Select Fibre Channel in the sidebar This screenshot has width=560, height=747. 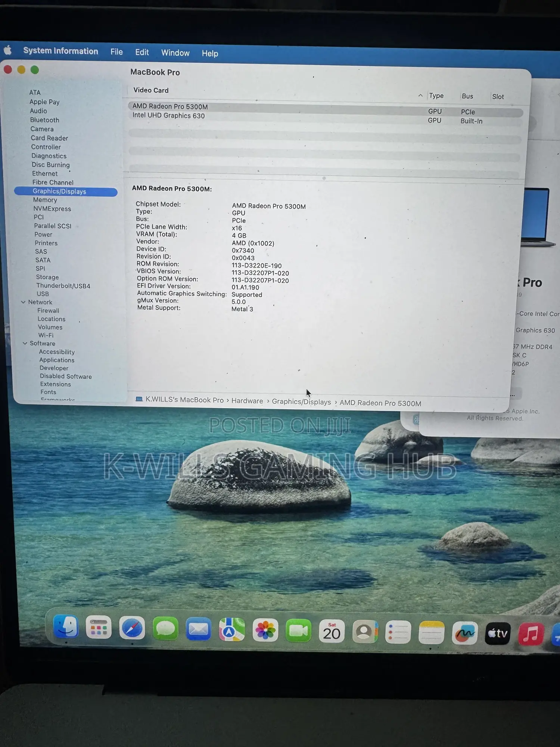[53, 182]
